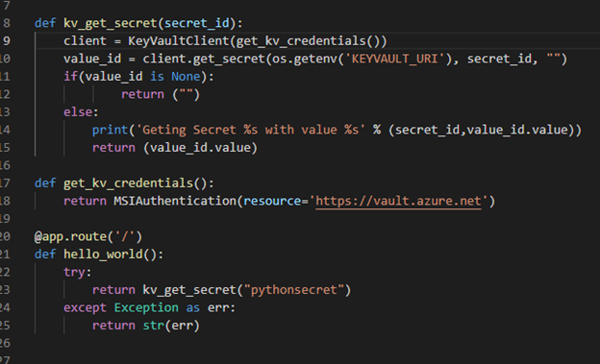Image resolution: width=600 pixels, height=364 pixels.
Task: Click client.get_secret call on line 10
Action: point(203,59)
